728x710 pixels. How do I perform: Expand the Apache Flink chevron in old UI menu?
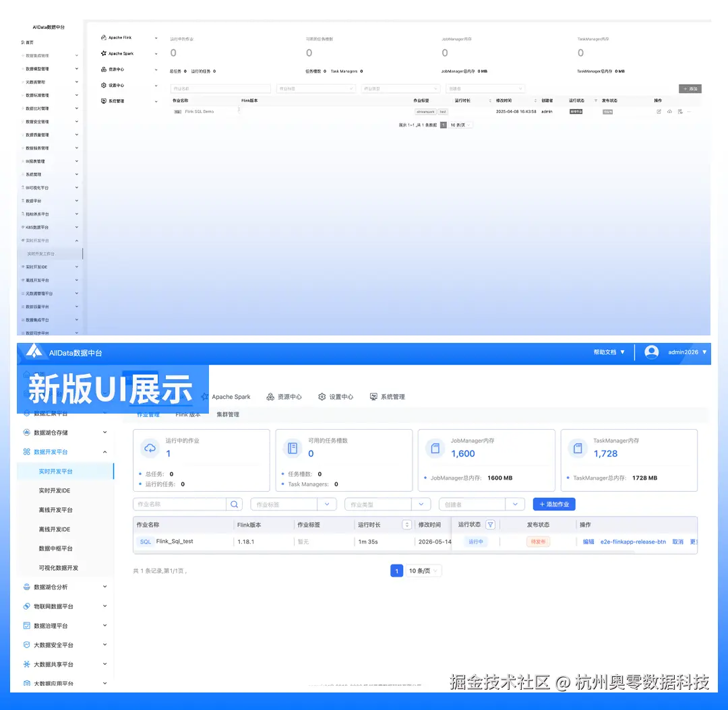click(x=156, y=38)
